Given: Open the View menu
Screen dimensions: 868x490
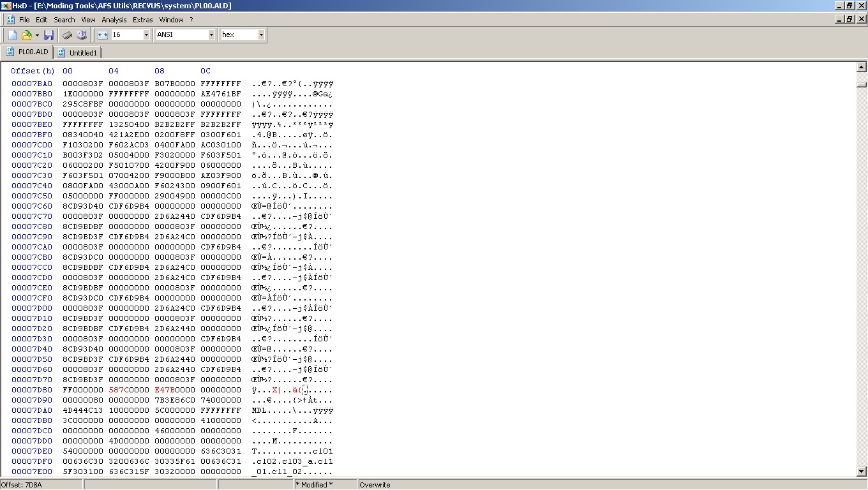Looking at the screenshot, I should 88,20.
